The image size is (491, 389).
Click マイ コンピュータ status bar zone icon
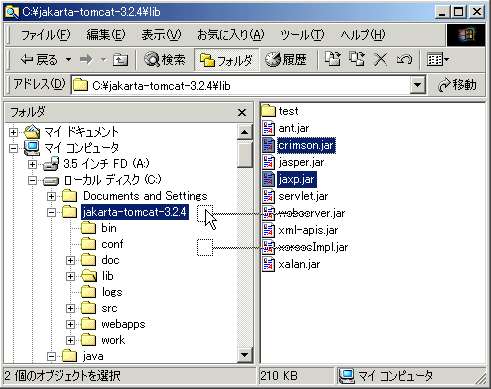pyautogui.click(x=347, y=376)
